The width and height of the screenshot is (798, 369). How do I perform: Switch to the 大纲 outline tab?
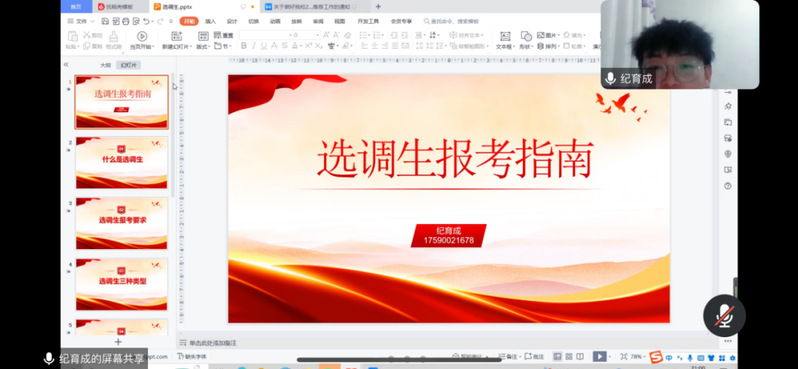point(105,65)
